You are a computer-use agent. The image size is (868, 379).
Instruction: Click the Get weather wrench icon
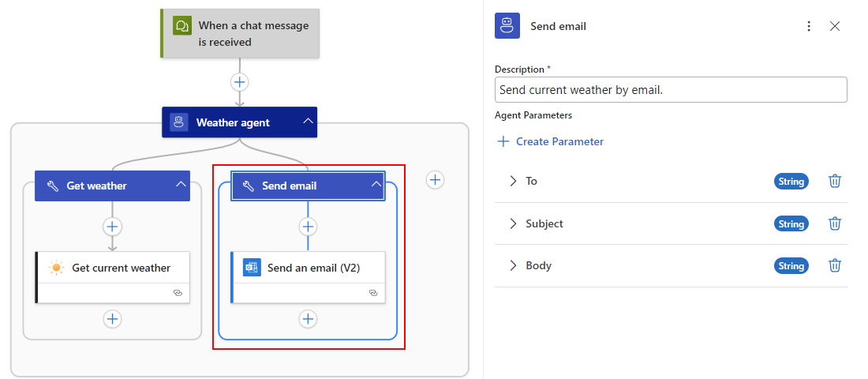53,186
